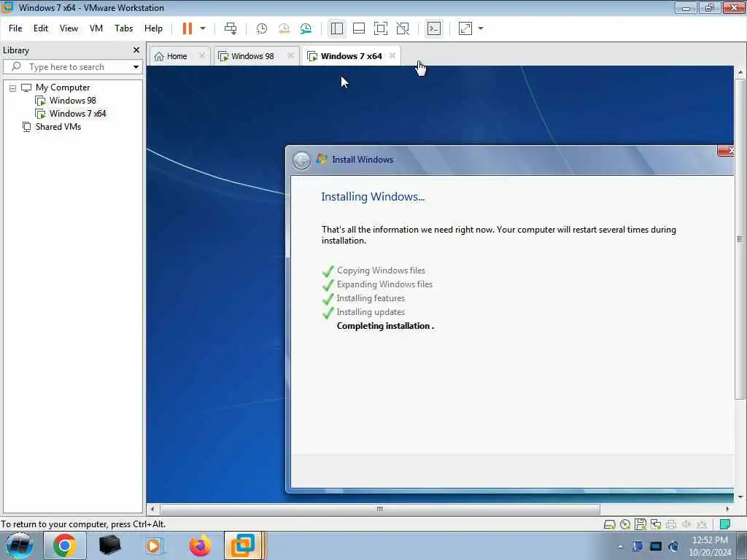Image resolution: width=747 pixels, height=560 pixels.
Task: Click the USB controller status icon
Action: click(x=701, y=525)
